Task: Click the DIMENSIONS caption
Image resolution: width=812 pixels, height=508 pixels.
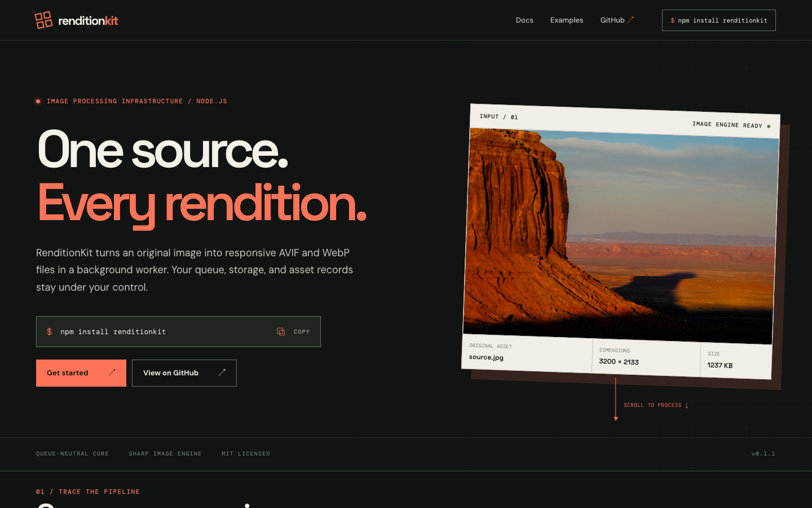Action: pyautogui.click(x=615, y=351)
